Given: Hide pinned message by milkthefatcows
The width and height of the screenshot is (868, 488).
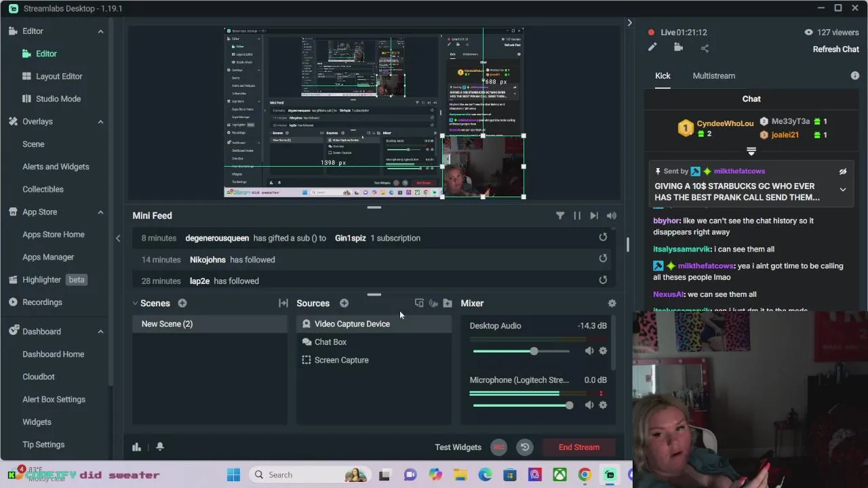Looking at the screenshot, I should [843, 171].
